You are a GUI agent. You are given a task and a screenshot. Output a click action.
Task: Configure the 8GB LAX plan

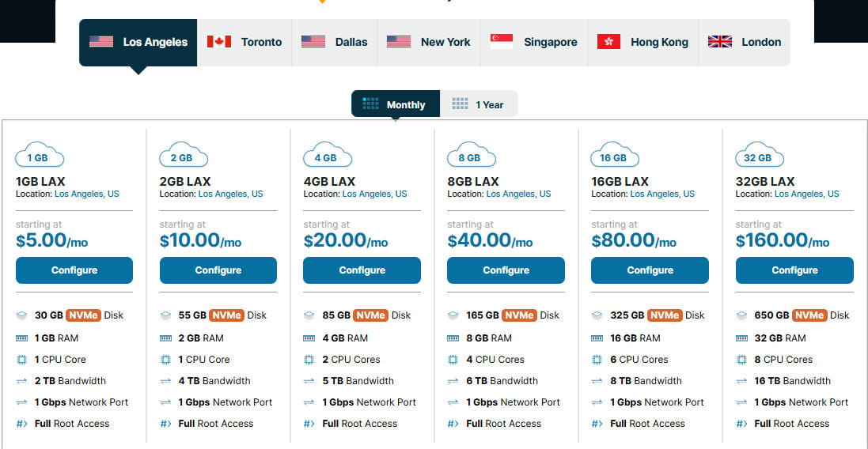pos(506,270)
